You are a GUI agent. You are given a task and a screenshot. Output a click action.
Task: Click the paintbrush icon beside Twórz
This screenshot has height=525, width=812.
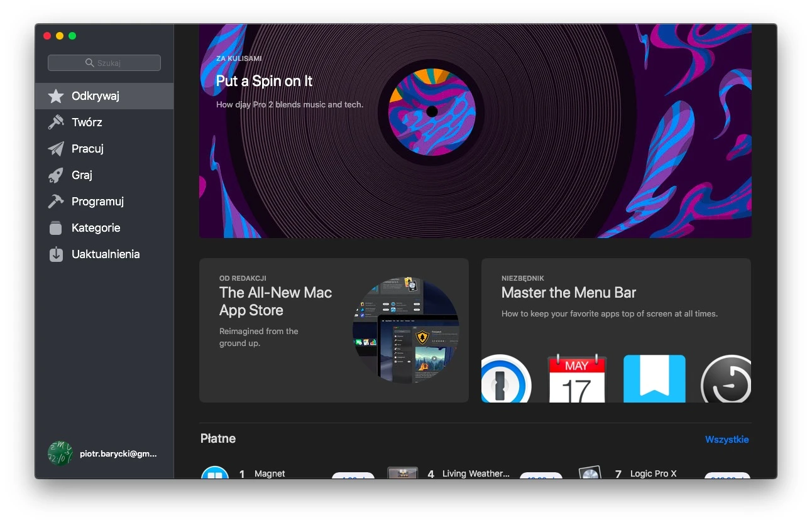click(x=56, y=122)
